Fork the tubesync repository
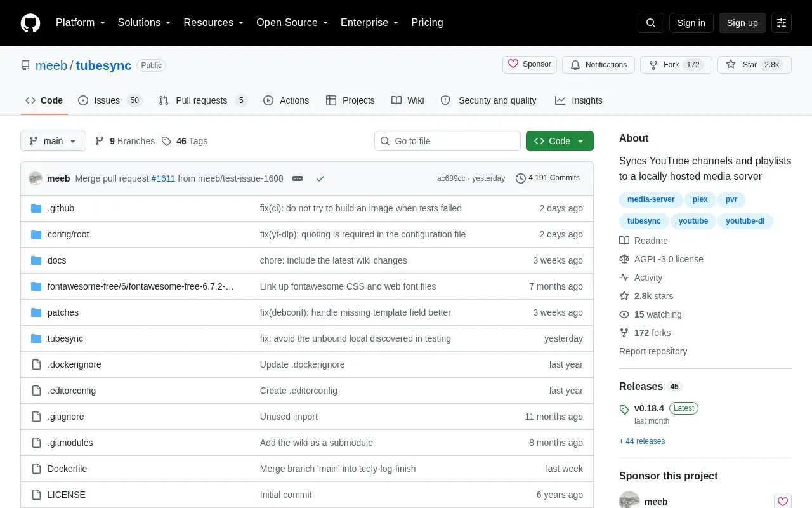The width and height of the screenshot is (812, 508). (x=676, y=65)
